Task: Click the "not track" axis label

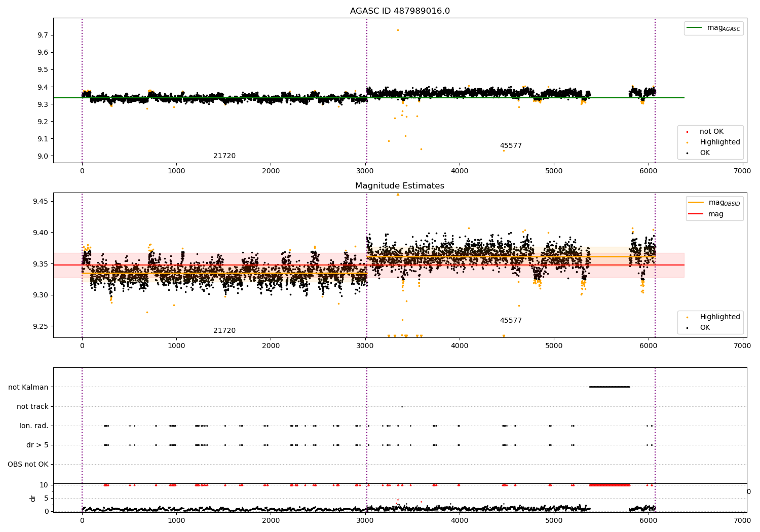Action: (x=32, y=407)
